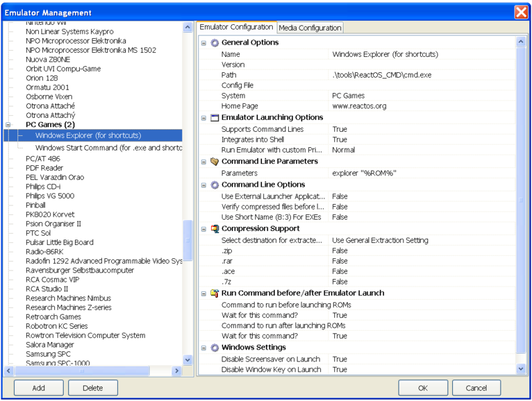This screenshot has height=401, width=532.
Task: Toggle the .7z compression value
Action: coord(340,282)
